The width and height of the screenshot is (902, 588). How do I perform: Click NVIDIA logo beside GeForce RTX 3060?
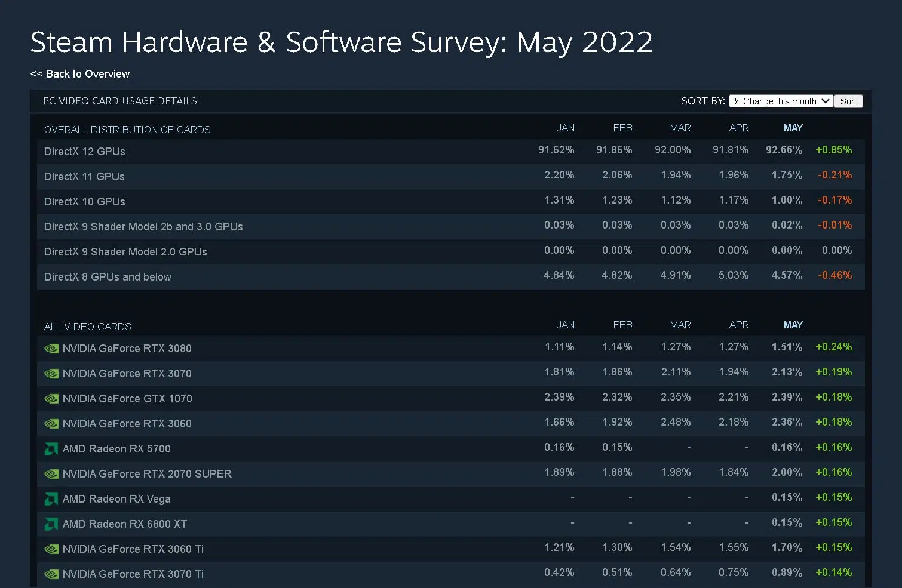51,424
